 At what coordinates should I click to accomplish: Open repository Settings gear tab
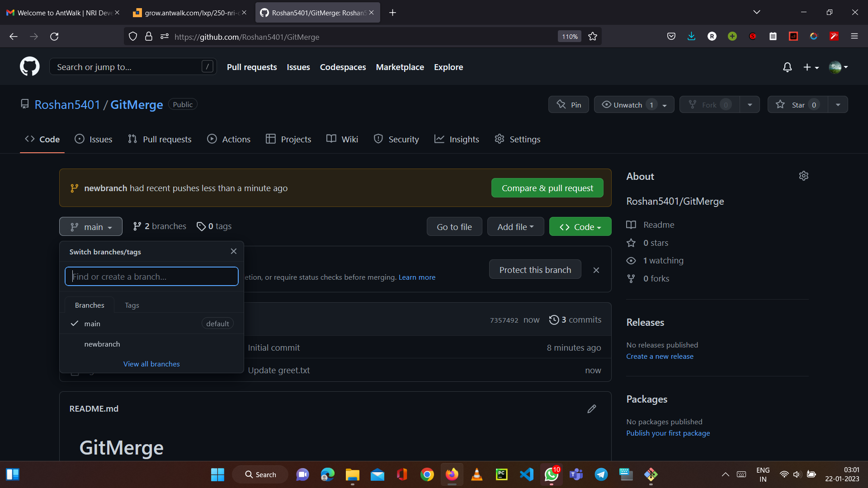click(500, 139)
